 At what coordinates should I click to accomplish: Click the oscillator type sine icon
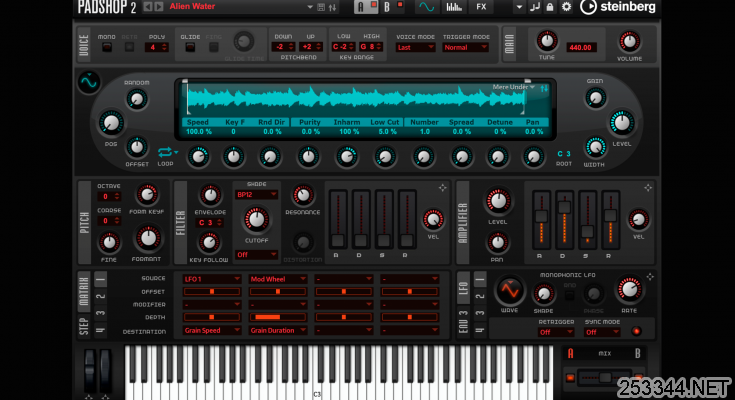click(x=89, y=83)
